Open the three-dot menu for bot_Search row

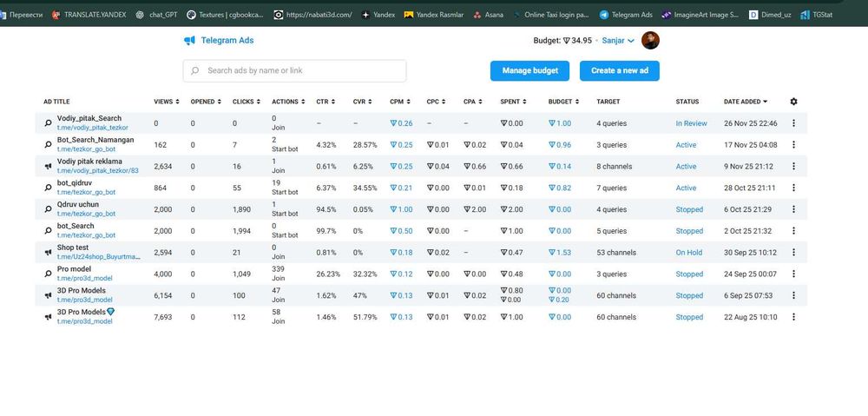click(793, 230)
